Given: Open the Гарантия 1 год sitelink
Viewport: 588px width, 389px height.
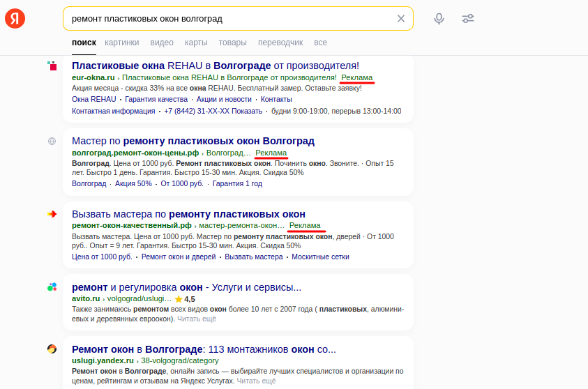Looking at the screenshot, I should [237, 183].
